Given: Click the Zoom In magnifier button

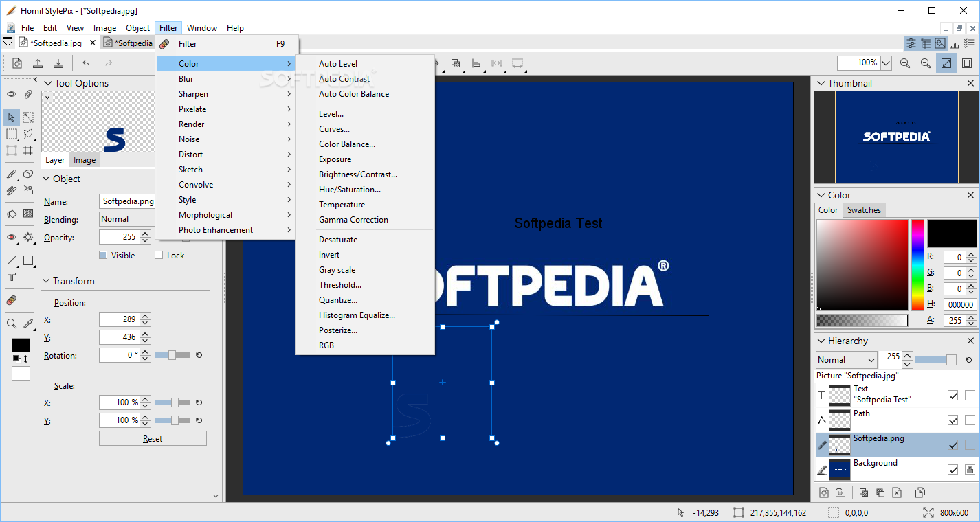Looking at the screenshot, I should [x=905, y=63].
